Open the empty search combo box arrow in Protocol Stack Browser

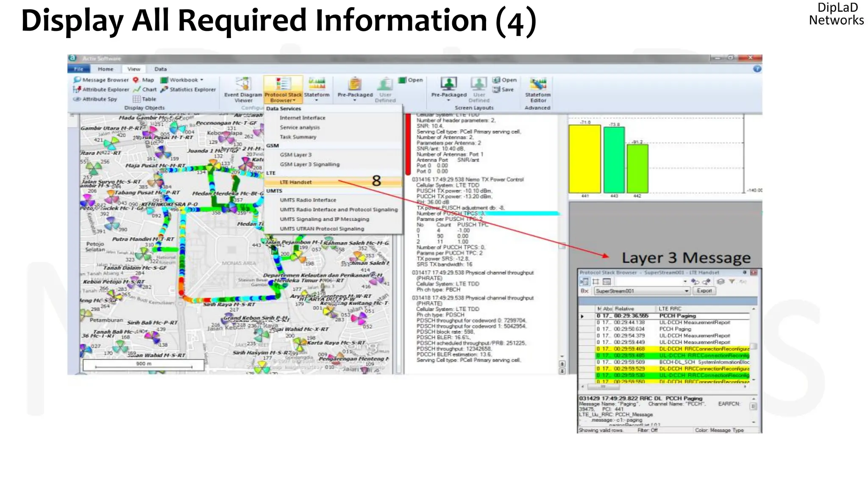685,281
